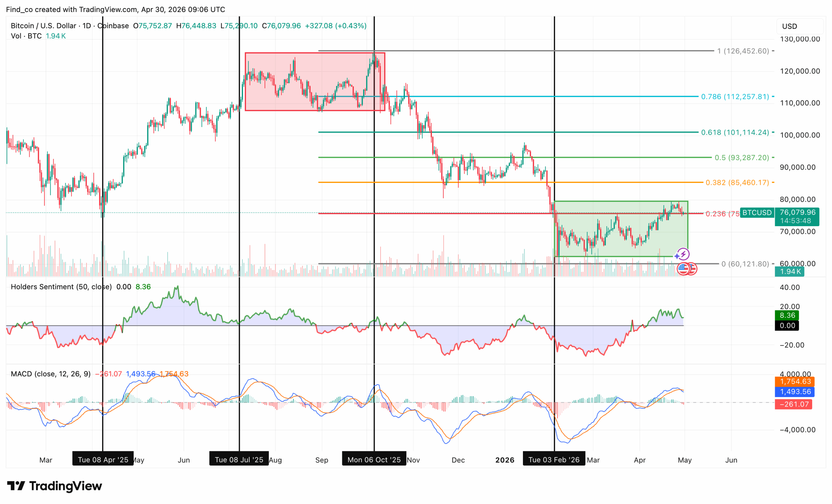This screenshot has width=832, height=504.
Task: Click the red −261.07 tag on the scale
Action: 794,404
